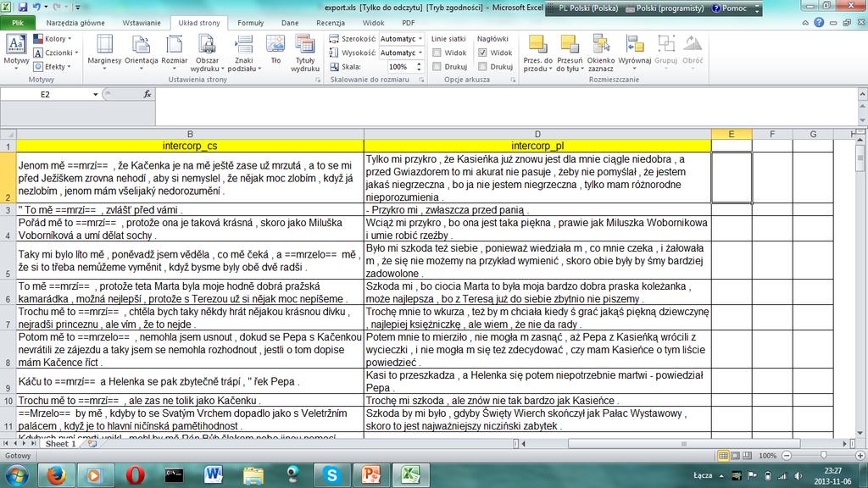The width and height of the screenshot is (868, 488).
Task: Switch to Normal view in status bar
Action: (723, 455)
